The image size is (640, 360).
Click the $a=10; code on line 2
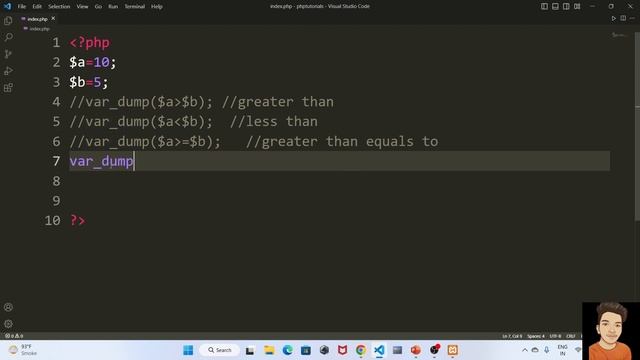93,62
